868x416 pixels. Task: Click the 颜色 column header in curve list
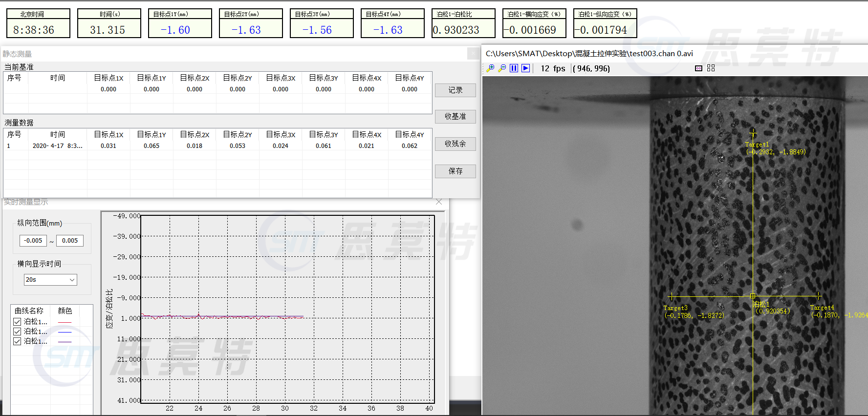(x=65, y=311)
